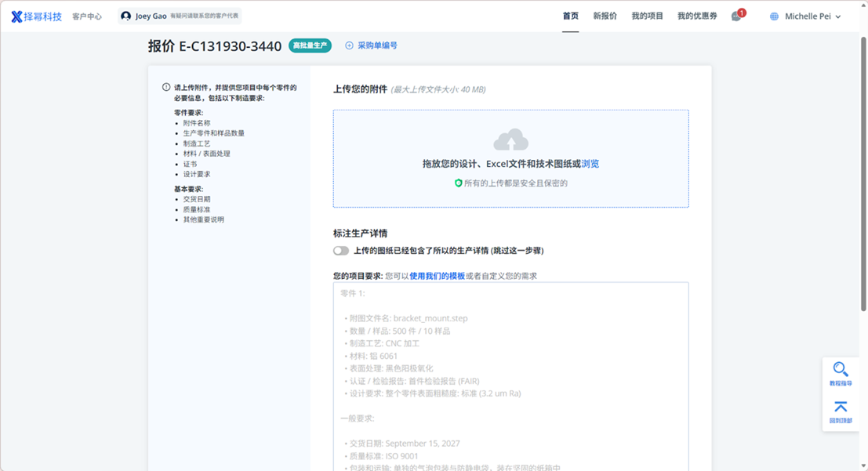Click the 高批量生产 badge

click(x=310, y=46)
